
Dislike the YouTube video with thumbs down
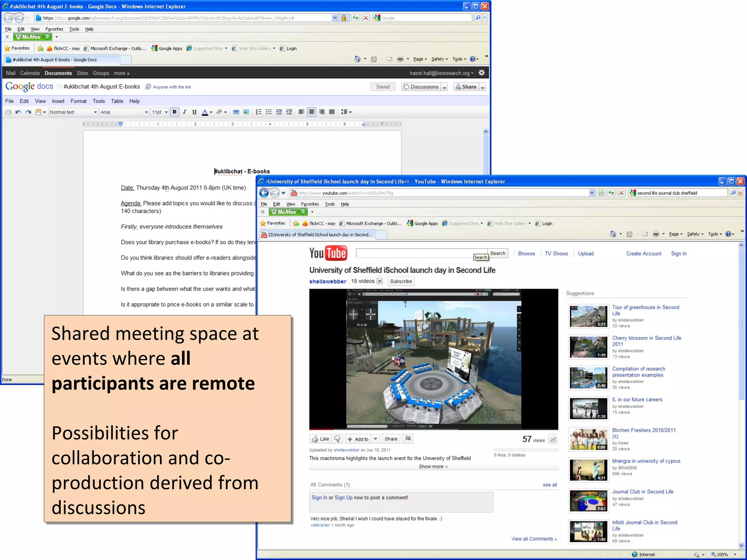337,439
